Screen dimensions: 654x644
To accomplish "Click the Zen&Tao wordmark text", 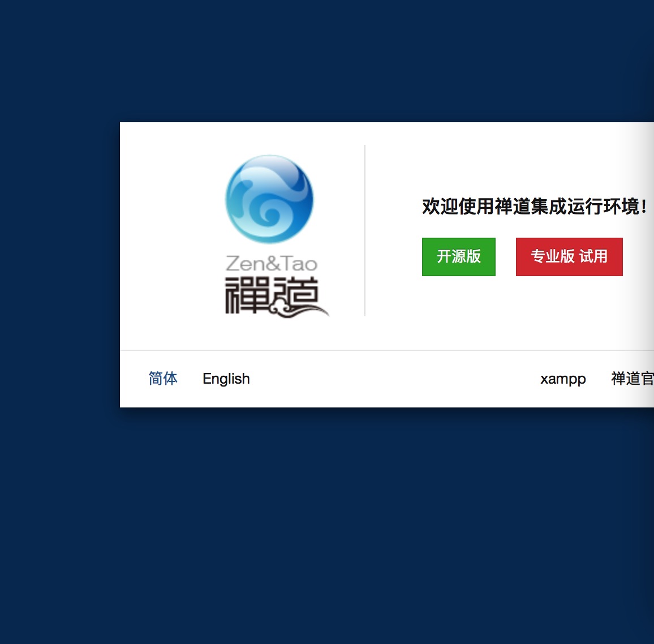I will coord(272,264).
